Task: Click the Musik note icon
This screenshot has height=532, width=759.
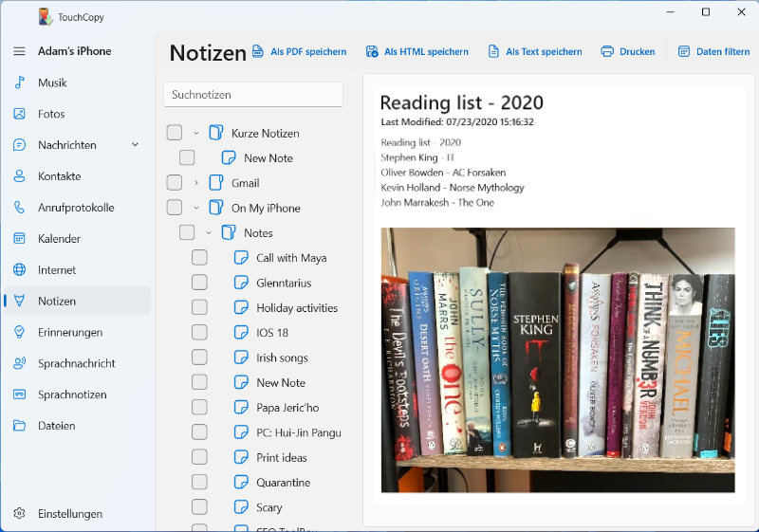Action: pyautogui.click(x=19, y=83)
